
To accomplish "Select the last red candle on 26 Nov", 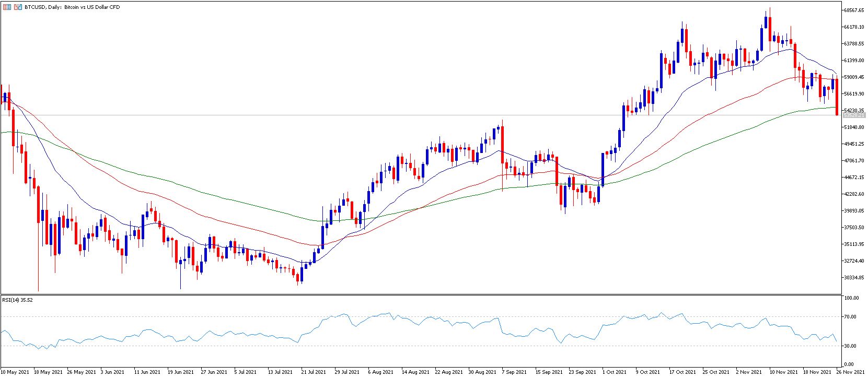I will 837,97.
